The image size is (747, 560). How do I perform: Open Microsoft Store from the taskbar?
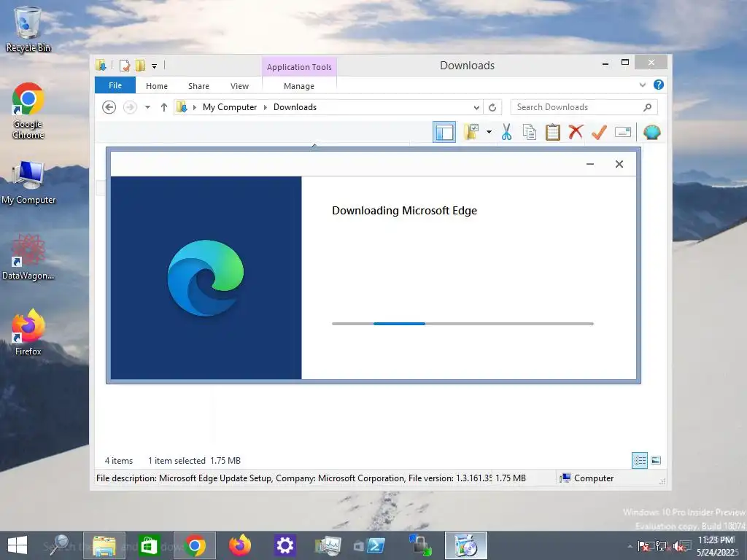pyautogui.click(x=149, y=545)
